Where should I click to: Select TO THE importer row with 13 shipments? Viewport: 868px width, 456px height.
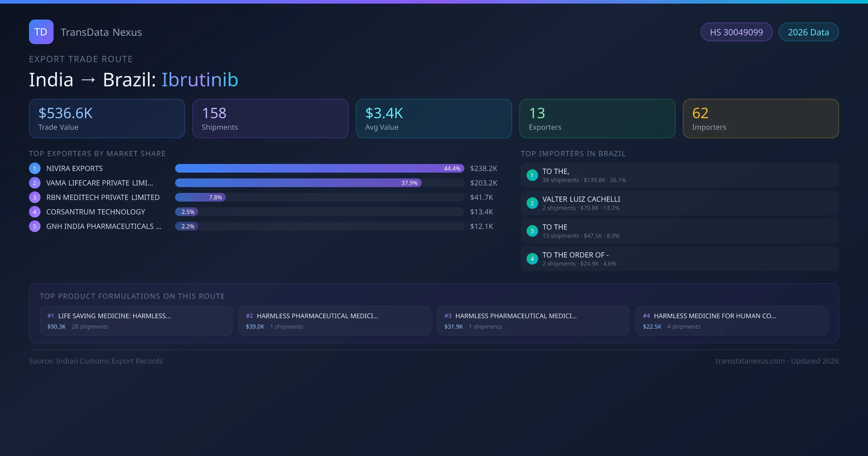pos(679,231)
